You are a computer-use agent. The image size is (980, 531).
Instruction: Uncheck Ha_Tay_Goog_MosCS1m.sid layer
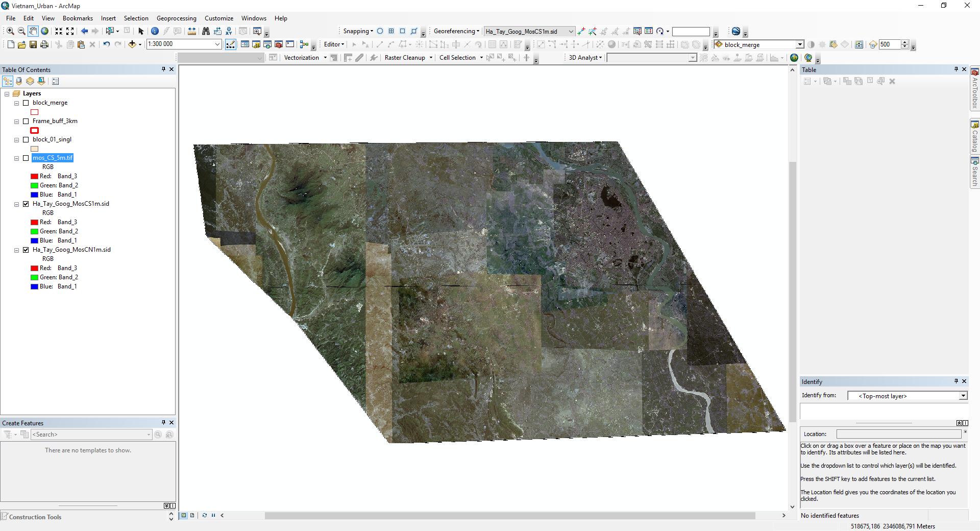pos(26,204)
